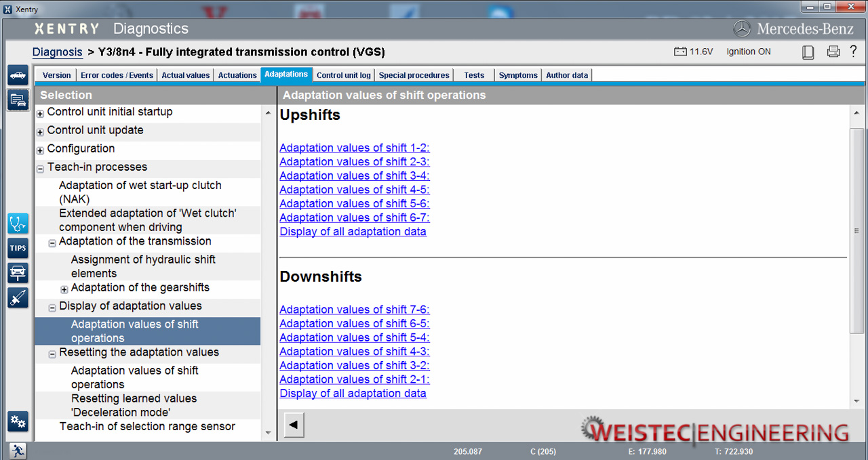
Task: Click the Diagnosis breadcrumb link
Action: pos(58,51)
